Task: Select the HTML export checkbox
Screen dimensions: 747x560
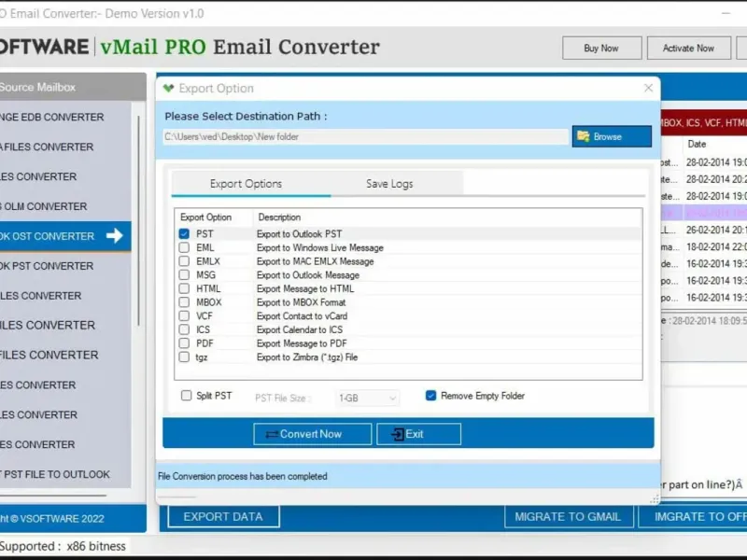Action: click(184, 288)
